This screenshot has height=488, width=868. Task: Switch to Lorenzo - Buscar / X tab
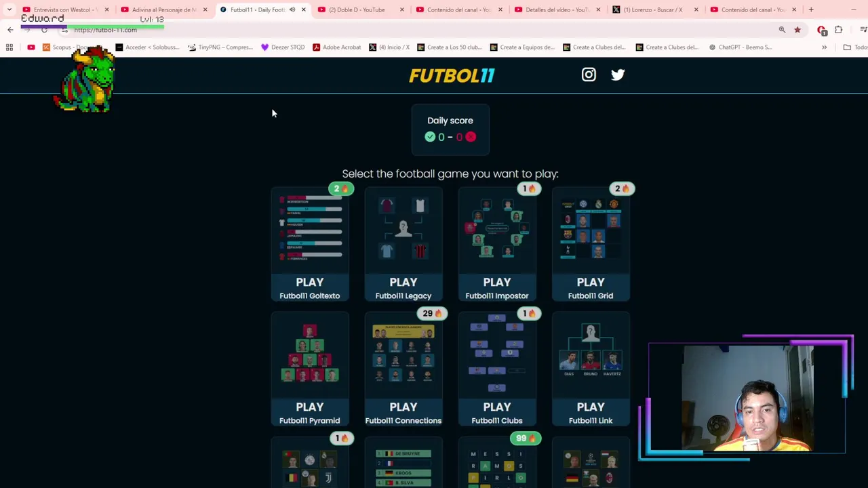[654, 9]
